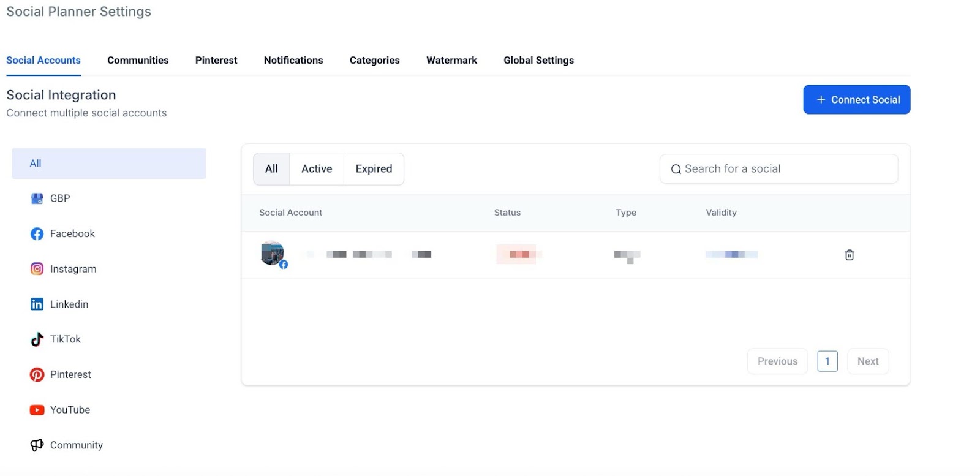Filter accounts by Active status

[x=317, y=169]
